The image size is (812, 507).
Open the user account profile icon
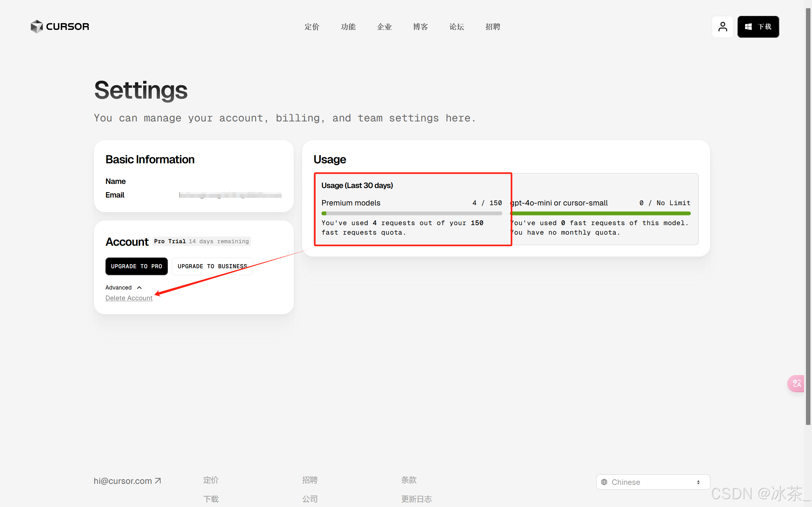(723, 27)
